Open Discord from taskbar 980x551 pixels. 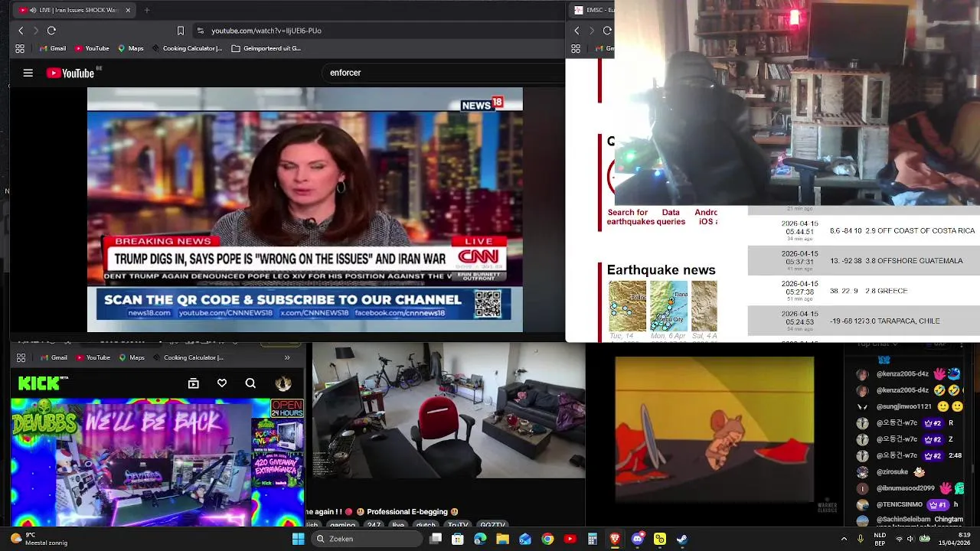637,539
